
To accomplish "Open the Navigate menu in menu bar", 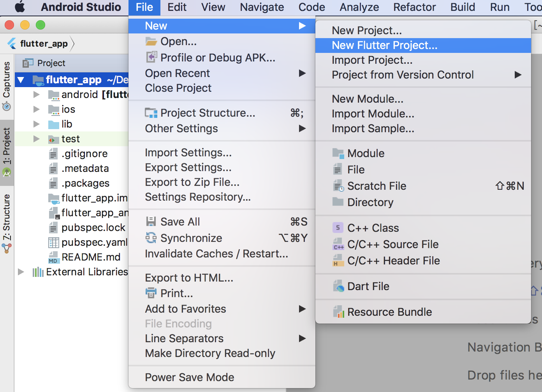I will (x=262, y=7).
